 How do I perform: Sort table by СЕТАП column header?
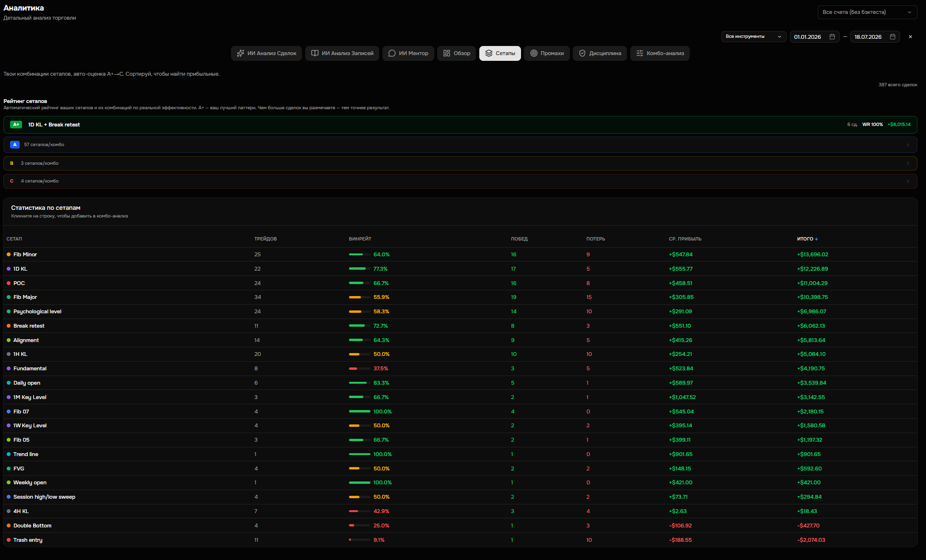point(14,239)
